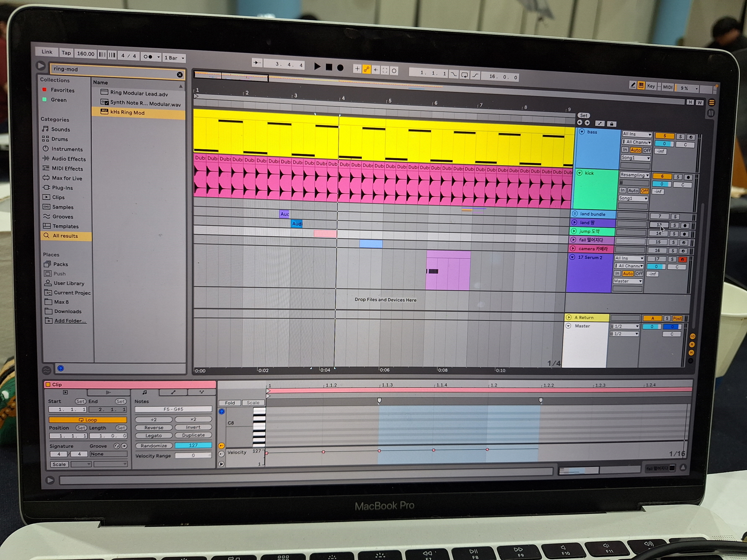Toggle the Post button on A Return

pyautogui.click(x=677, y=318)
